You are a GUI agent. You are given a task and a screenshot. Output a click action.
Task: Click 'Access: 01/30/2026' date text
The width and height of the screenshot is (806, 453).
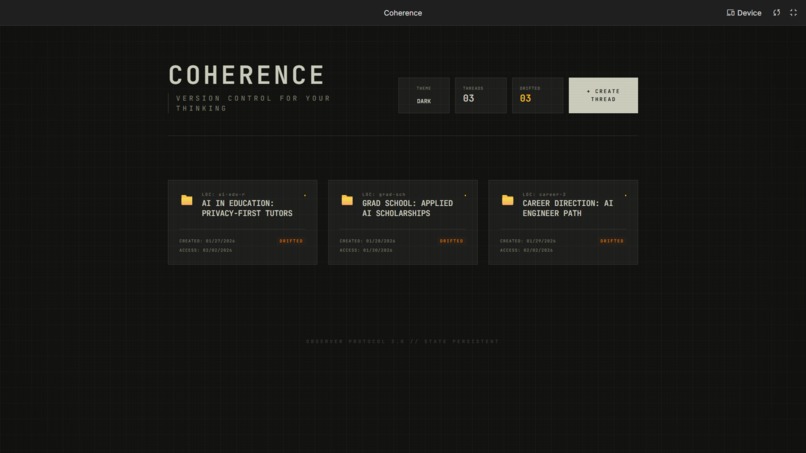[x=366, y=250]
